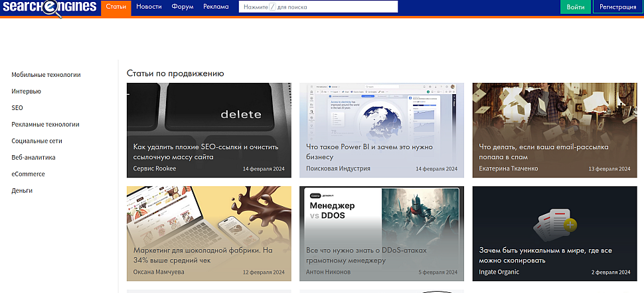This screenshot has height=293, width=644.
Task: Open the Веб-аналитика category
Action: click(33, 157)
